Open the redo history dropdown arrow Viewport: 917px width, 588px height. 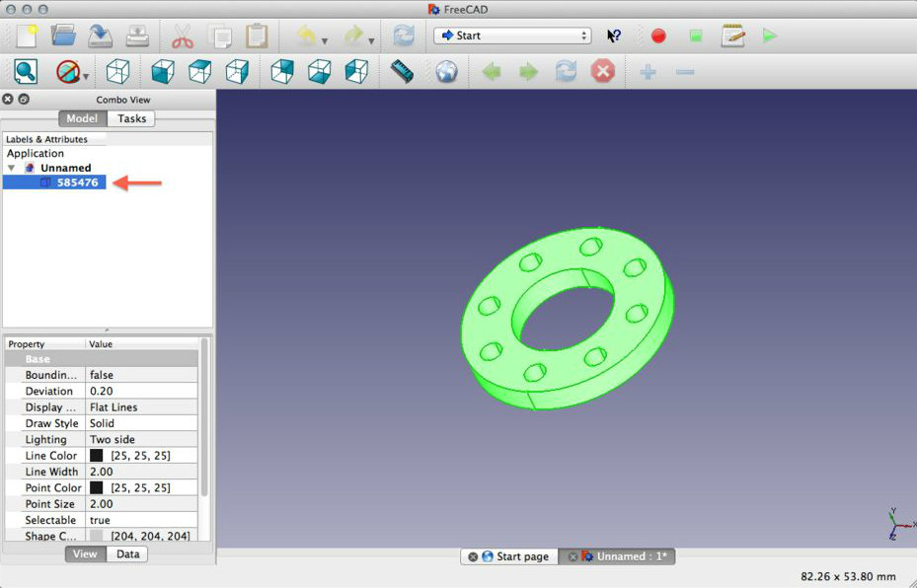371,41
